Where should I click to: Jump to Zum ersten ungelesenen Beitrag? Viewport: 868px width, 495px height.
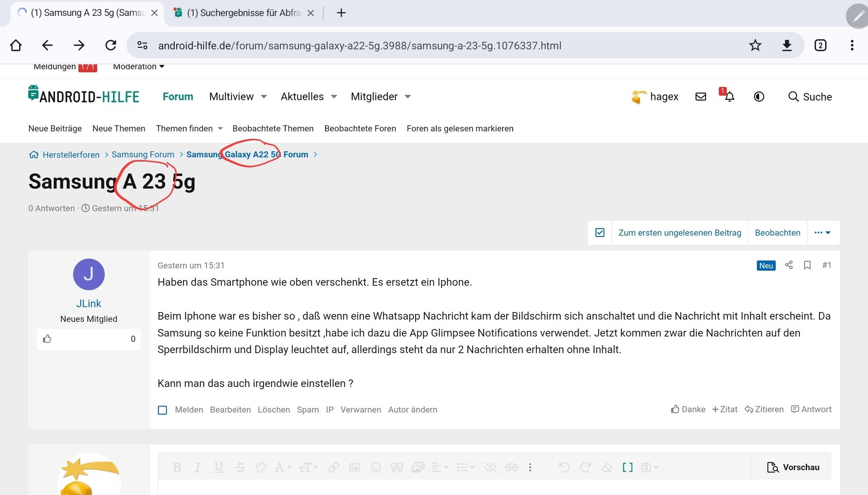click(x=680, y=233)
